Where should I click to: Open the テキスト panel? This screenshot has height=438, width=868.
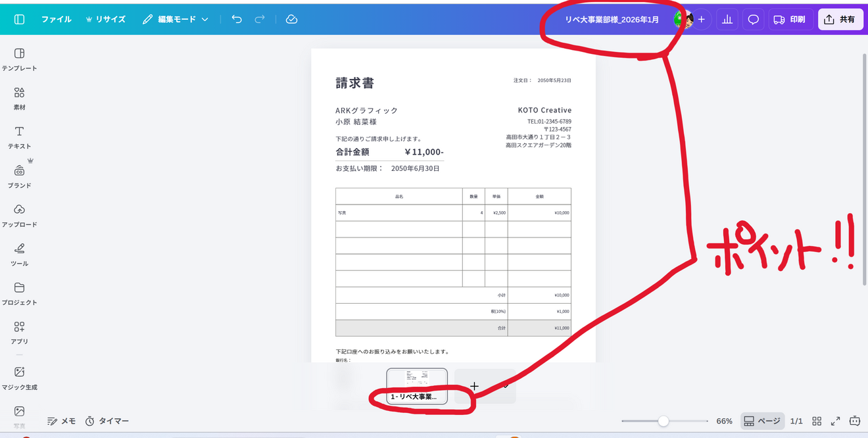point(19,137)
